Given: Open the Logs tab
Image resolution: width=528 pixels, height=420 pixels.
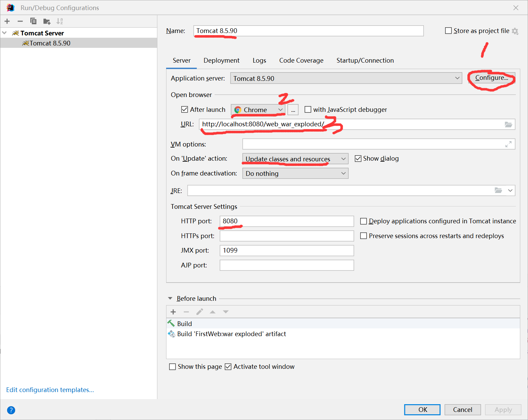Looking at the screenshot, I should pyautogui.click(x=259, y=61).
